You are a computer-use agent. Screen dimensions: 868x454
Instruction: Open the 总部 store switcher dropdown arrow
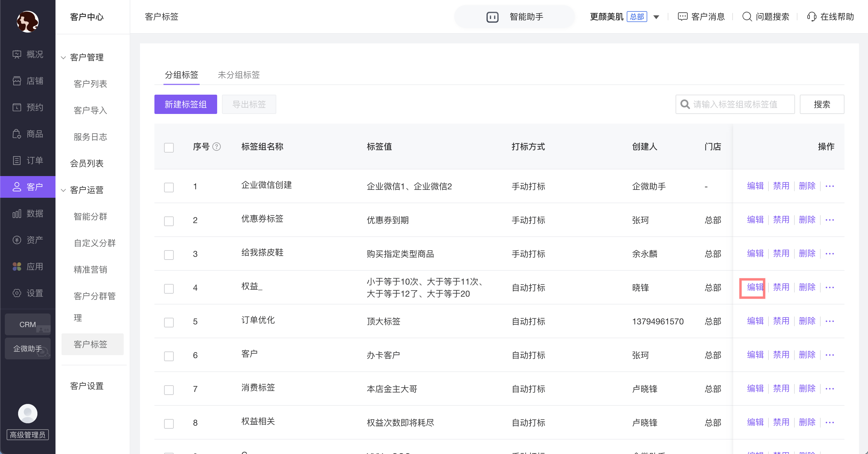(656, 17)
